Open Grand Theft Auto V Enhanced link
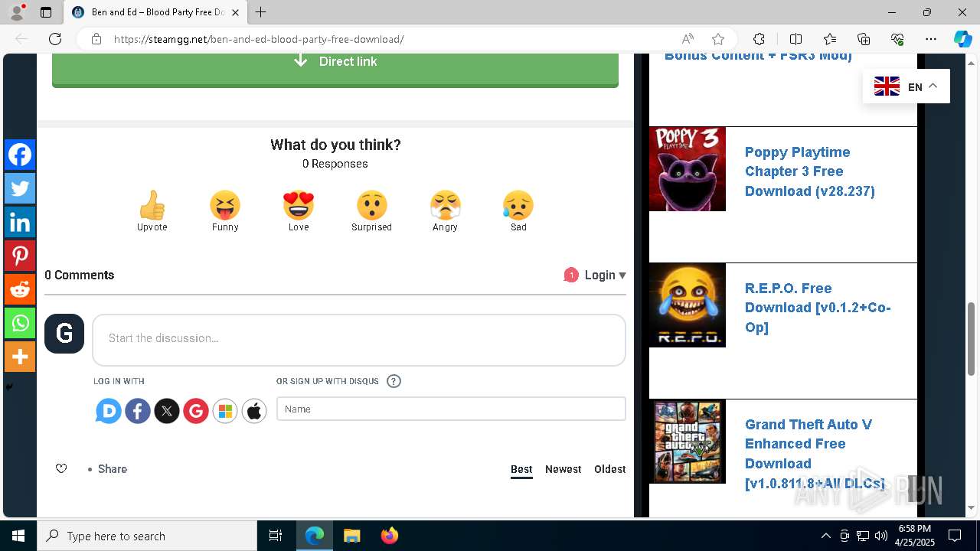The width and height of the screenshot is (980, 551). [815, 454]
